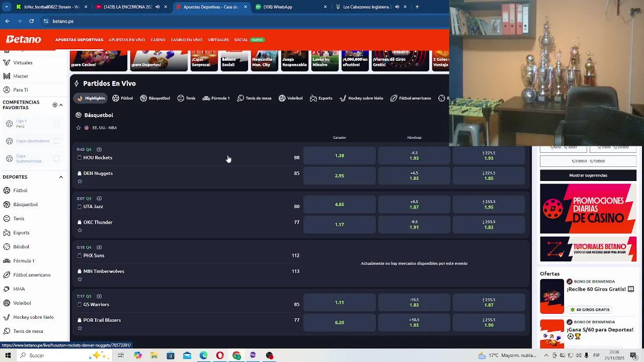The width and height of the screenshot is (644, 362).
Task: Open MMA in Deportes list
Action: click(x=19, y=289)
